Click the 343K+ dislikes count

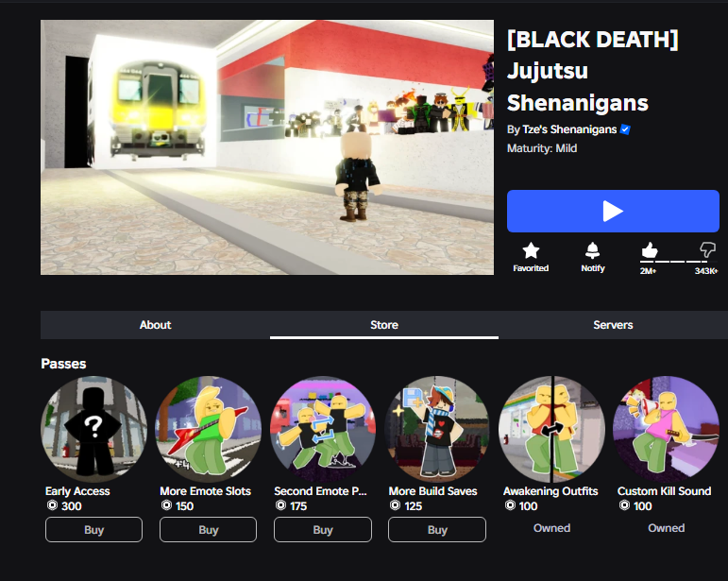[706, 271]
